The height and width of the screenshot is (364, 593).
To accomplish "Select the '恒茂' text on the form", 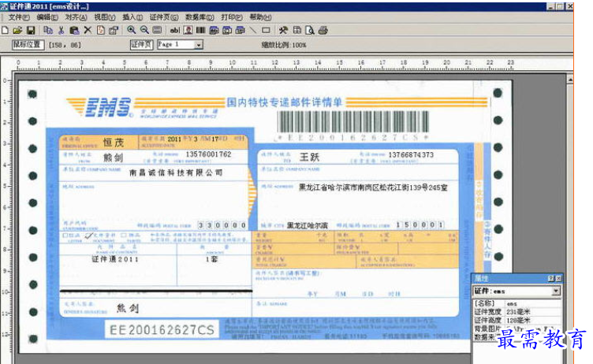I will coord(114,143).
